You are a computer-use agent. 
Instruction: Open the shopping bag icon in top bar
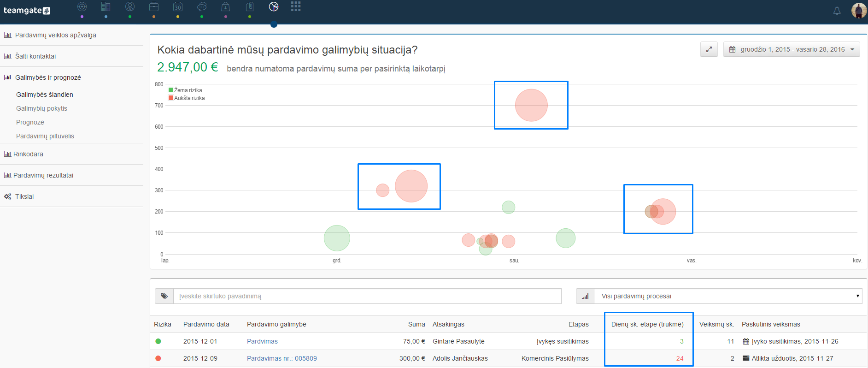pos(225,6)
